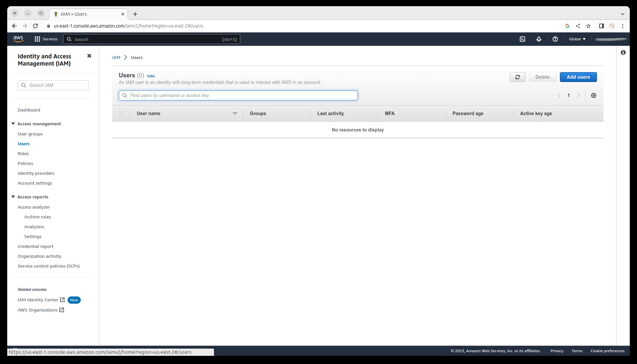Focus the AWS top Search bar
The width and height of the screenshot is (637, 364).
point(152,39)
